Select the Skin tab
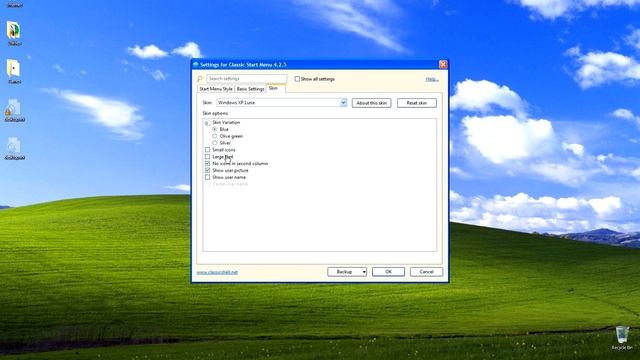The image size is (640, 360). point(273,88)
